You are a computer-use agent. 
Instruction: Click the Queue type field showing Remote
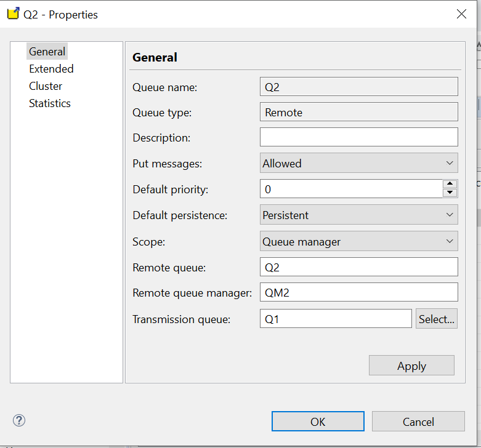click(358, 112)
